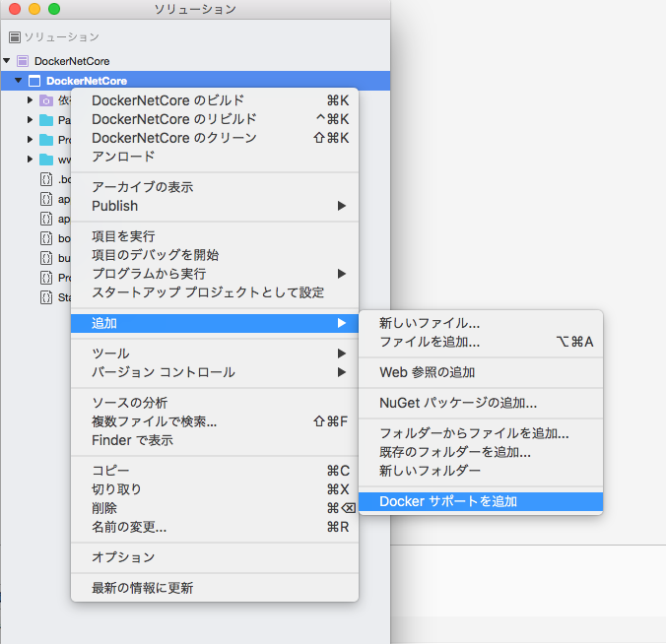Viewport: 666px width, 644px height.
Task: Select Web 参照の追加
Action: (481, 372)
